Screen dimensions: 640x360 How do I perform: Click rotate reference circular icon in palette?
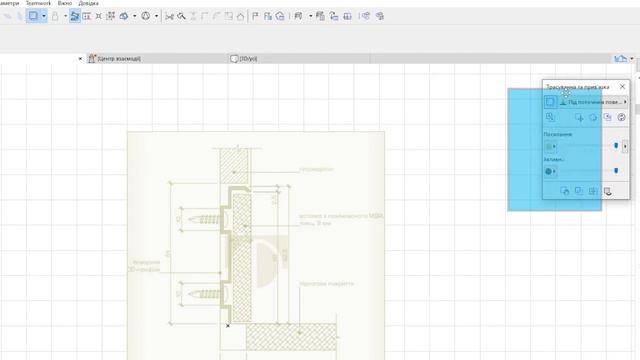[593, 118]
